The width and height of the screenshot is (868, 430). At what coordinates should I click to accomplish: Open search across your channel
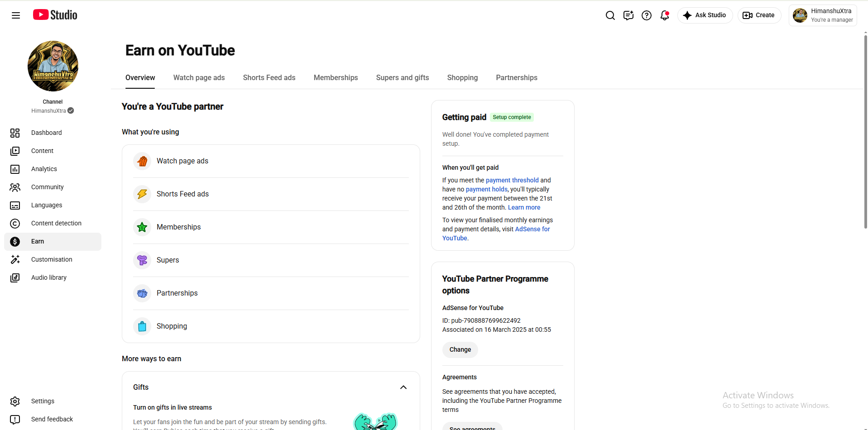pyautogui.click(x=610, y=15)
